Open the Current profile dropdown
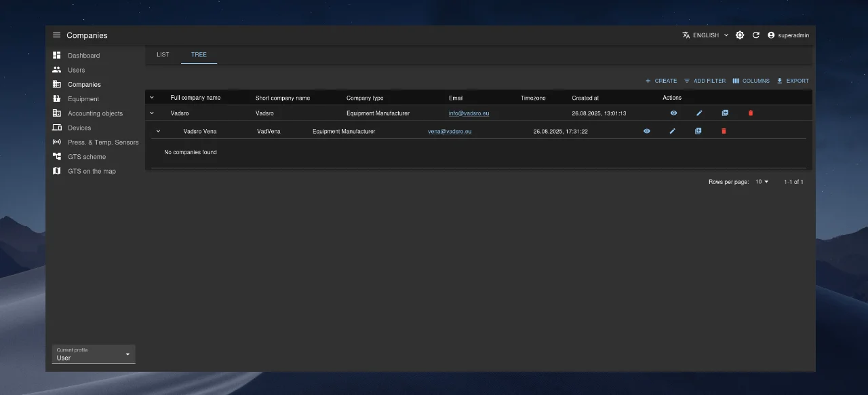868x395 pixels. [x=94, y=354]
